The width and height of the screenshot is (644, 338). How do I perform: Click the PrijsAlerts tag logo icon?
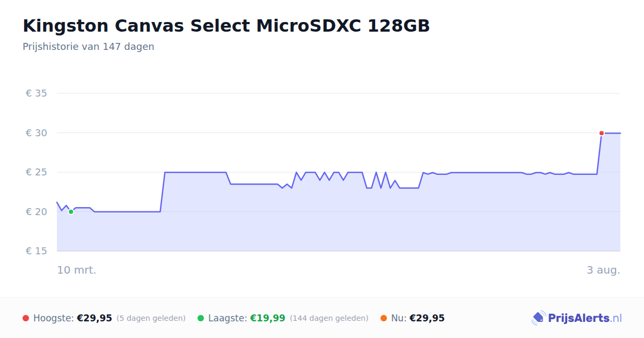(538, 318)
